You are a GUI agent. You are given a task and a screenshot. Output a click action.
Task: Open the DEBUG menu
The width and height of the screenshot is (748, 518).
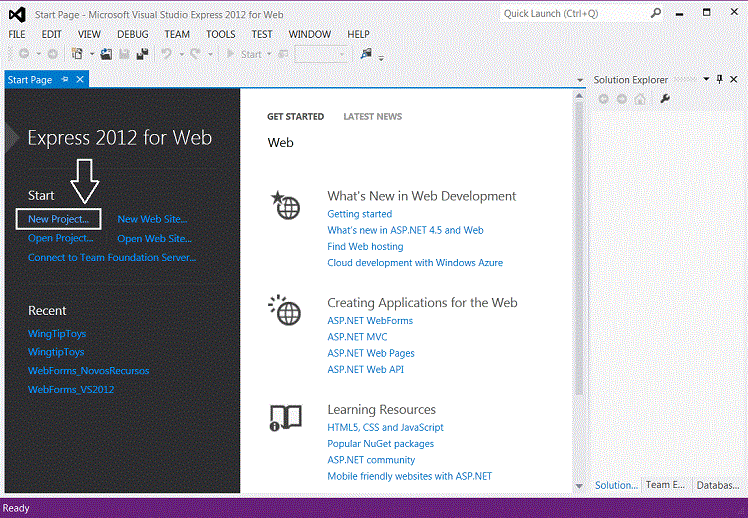click(x=133, y=34)
